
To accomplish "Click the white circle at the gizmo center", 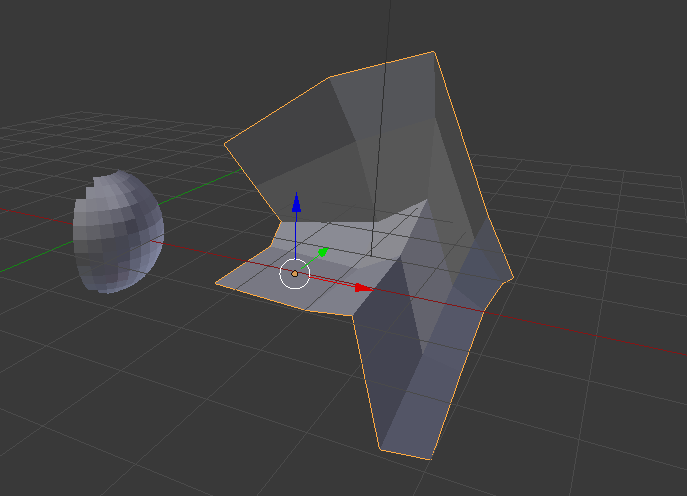I will tap(295, 274).
